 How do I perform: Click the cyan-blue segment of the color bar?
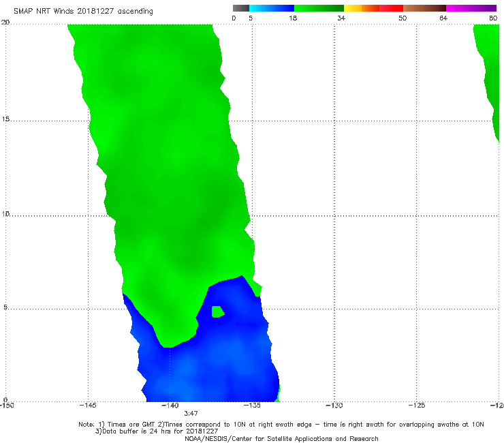[272, 8]
